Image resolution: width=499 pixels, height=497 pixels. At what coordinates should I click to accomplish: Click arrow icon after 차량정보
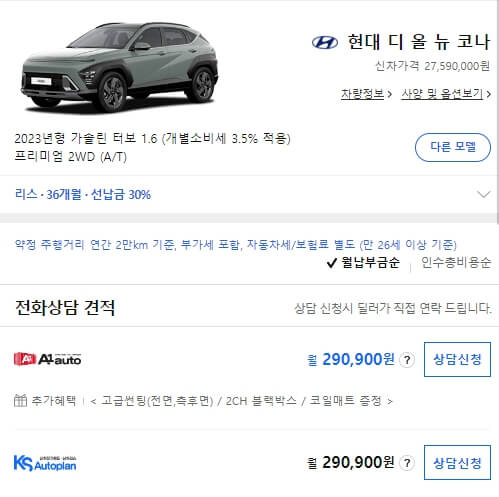pyautogui.click(x=389, y=95)
